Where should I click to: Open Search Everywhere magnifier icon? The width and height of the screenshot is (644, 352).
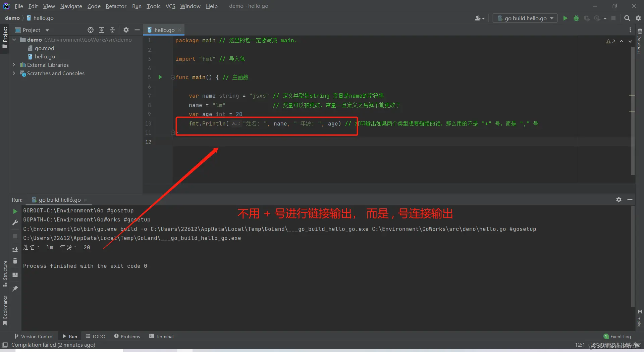tap(627, 18)
